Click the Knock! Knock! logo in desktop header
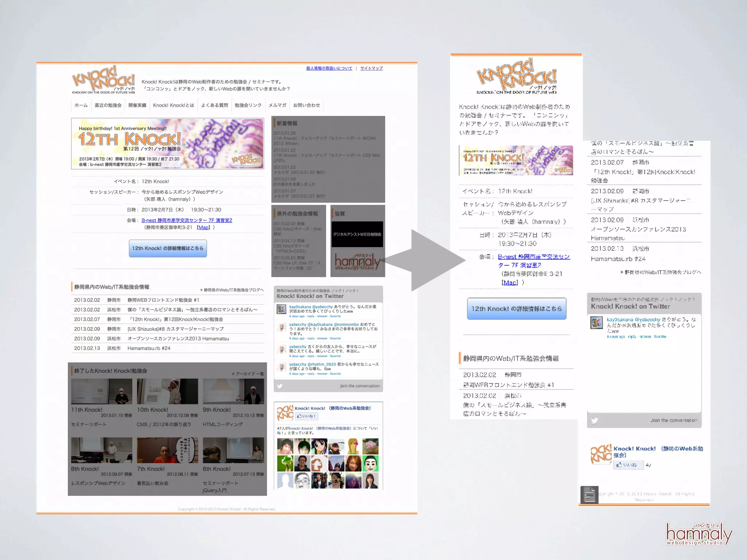The image size is (747, 560). click(104, 80)
